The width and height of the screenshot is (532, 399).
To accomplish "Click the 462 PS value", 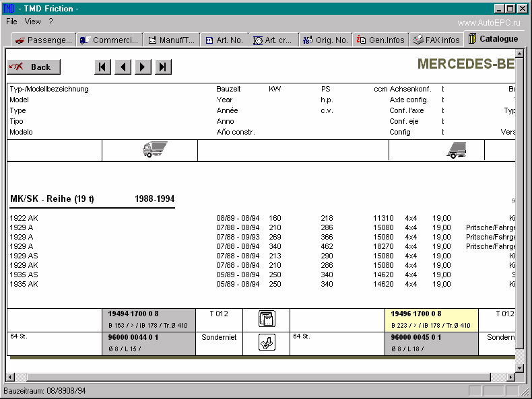I will 327,246.
